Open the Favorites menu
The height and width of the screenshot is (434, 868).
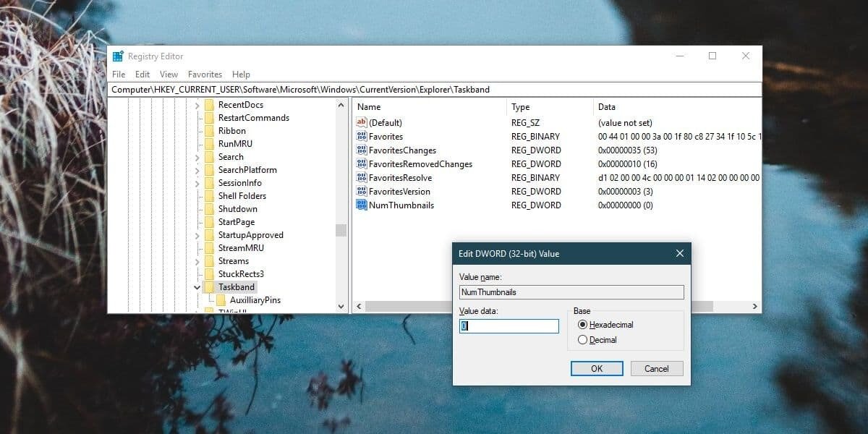(205, 75)
